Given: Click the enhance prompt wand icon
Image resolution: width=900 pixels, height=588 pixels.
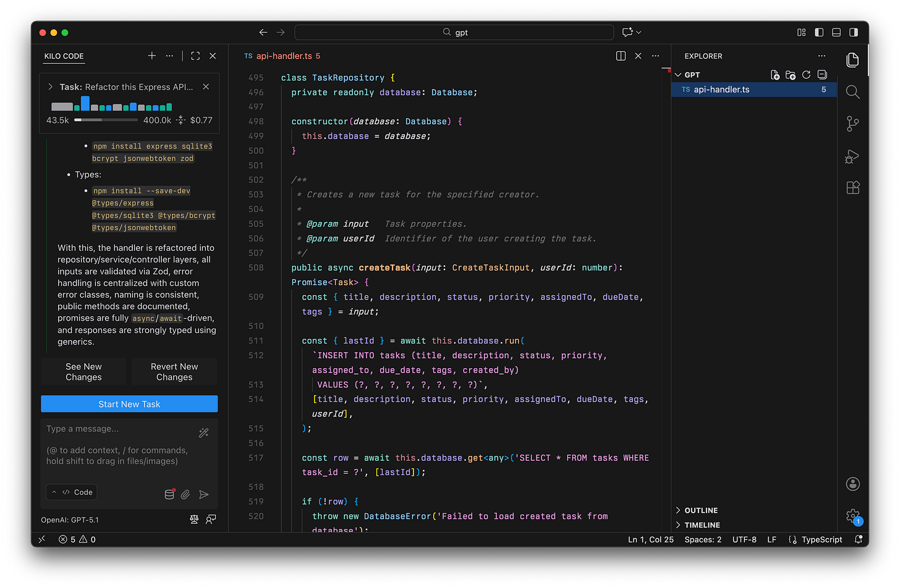Looking at the screenshot, I should (x=203, y=433).
